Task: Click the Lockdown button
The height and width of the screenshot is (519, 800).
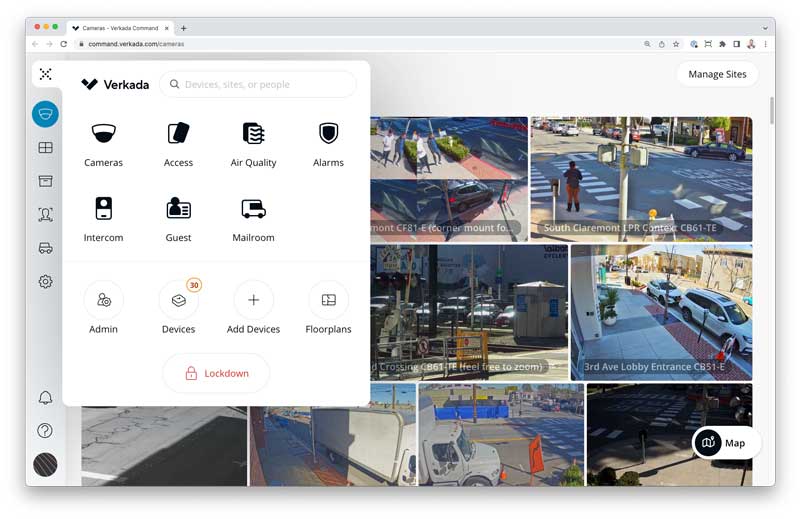Action: tap(216, 374)
